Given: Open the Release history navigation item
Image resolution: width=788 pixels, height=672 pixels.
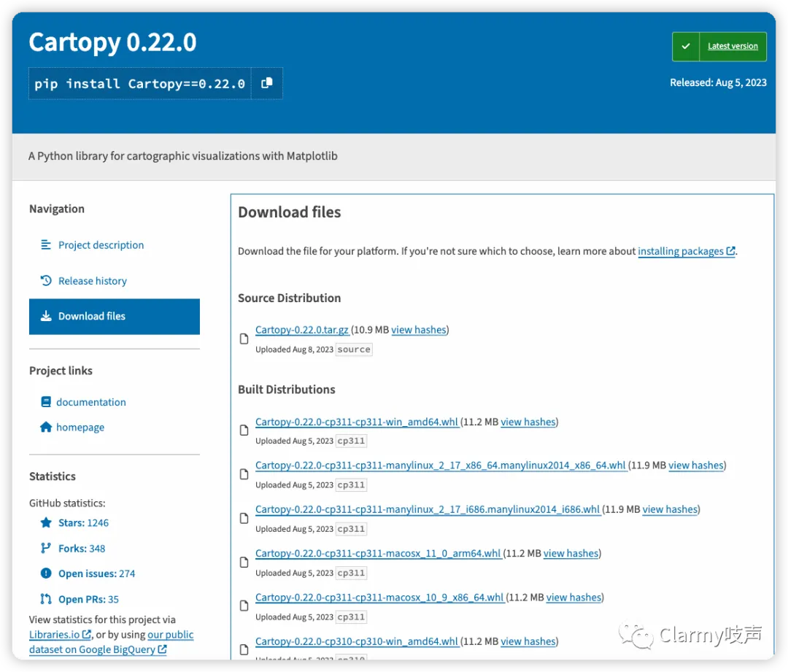Looking at the screenshot, I should point(93,280).
